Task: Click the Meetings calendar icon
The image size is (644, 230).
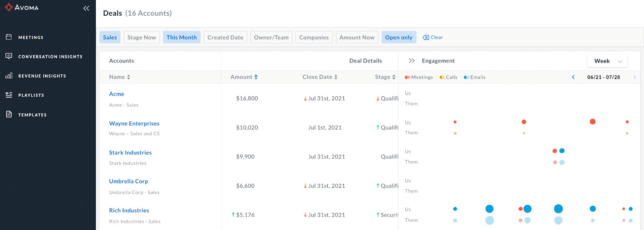Action: tap(9, 37)
